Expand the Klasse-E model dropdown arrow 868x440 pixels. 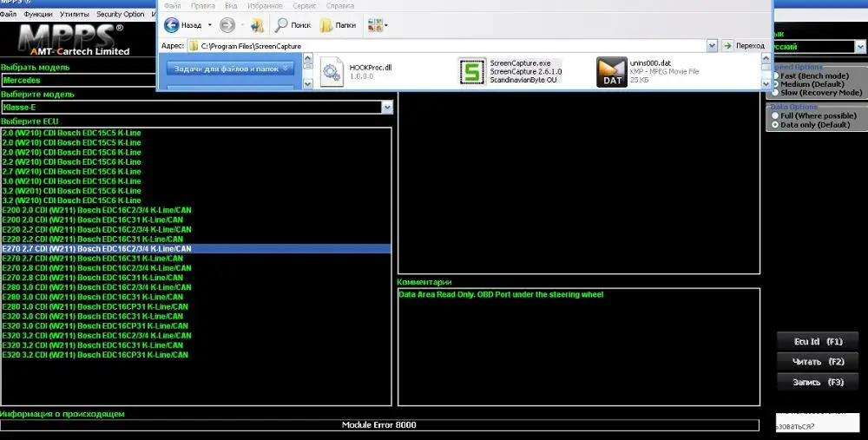tap(387, 108)
